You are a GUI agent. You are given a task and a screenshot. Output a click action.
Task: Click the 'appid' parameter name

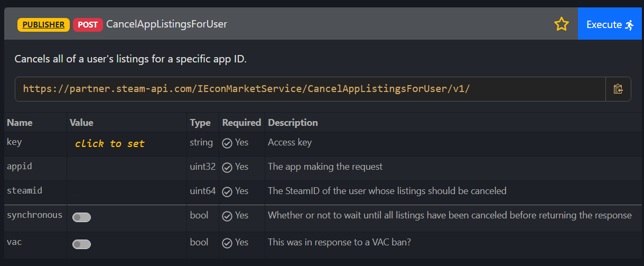20,167
